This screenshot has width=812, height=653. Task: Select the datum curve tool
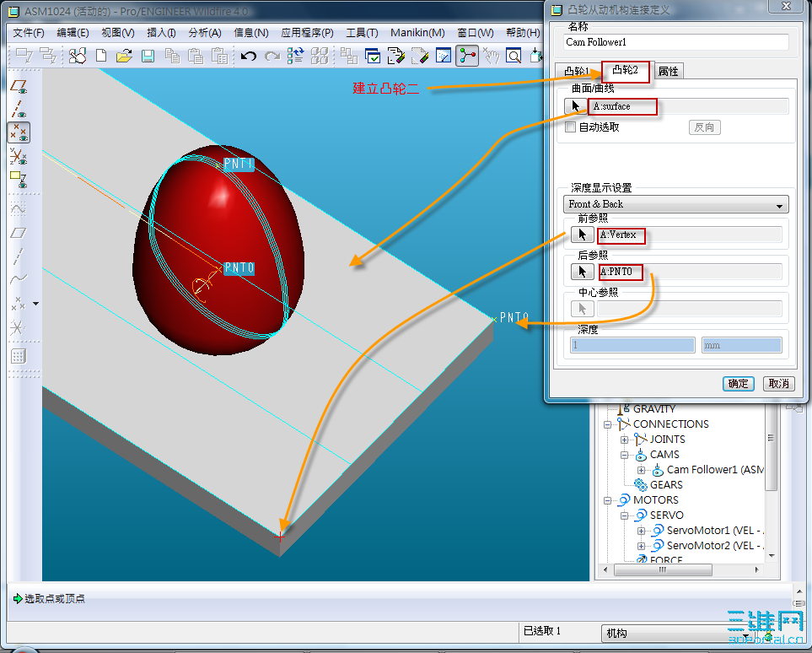(19, 279)
